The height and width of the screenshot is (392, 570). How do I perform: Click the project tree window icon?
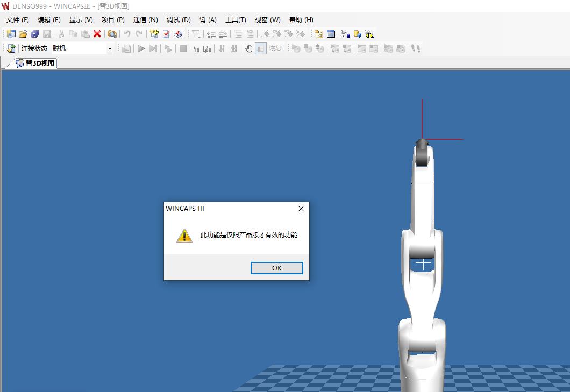click(x=319, y=34)
